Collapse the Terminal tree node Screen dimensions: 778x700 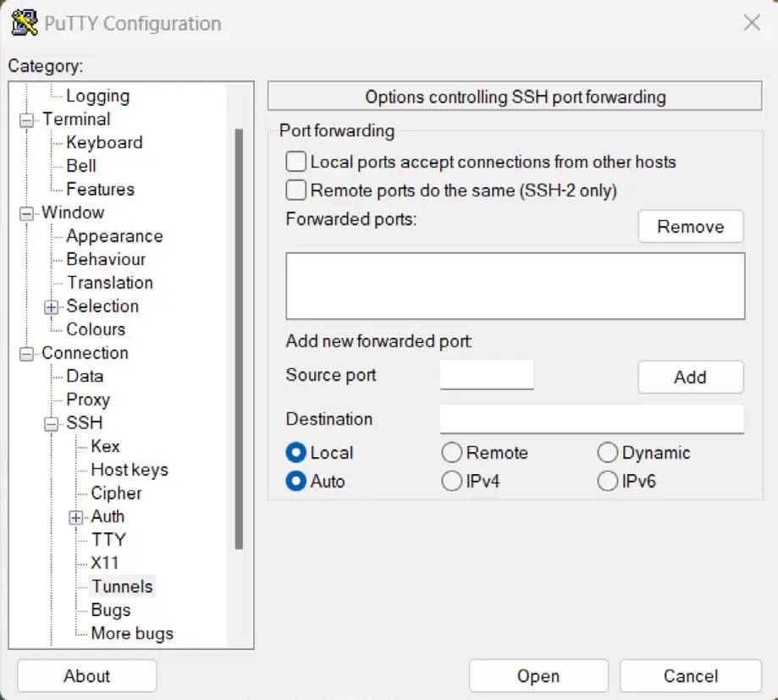[27, 120]
